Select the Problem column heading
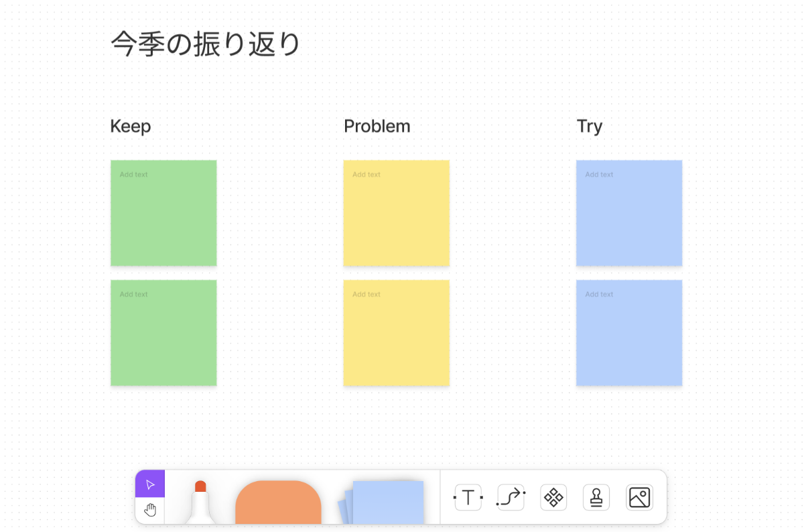 tap(377, 126)
